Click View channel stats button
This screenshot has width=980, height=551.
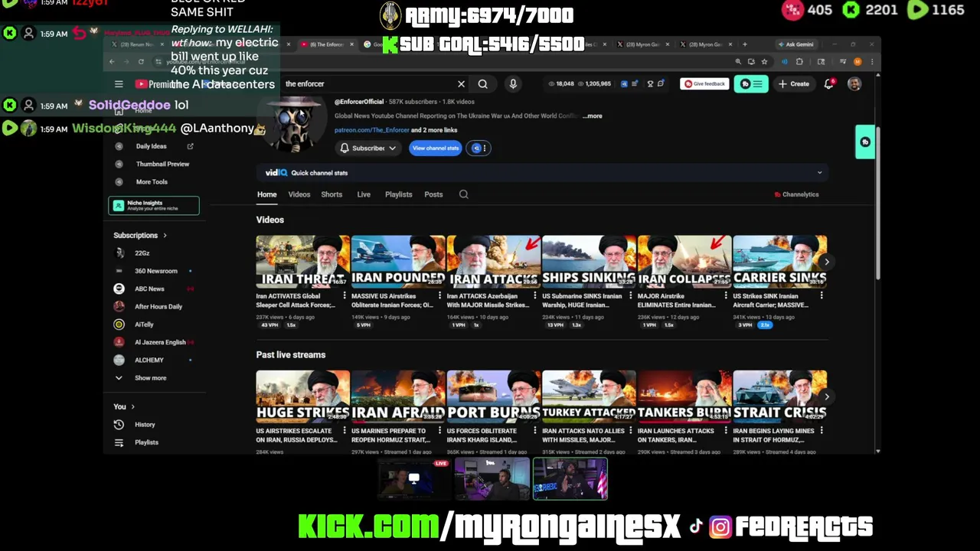pos(435,148)
